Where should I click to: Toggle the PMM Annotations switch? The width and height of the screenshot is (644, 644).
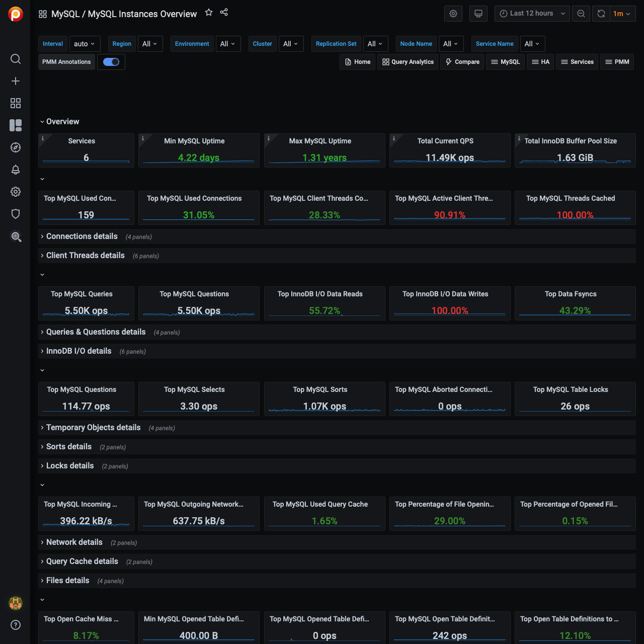click(x=111, y=62)
